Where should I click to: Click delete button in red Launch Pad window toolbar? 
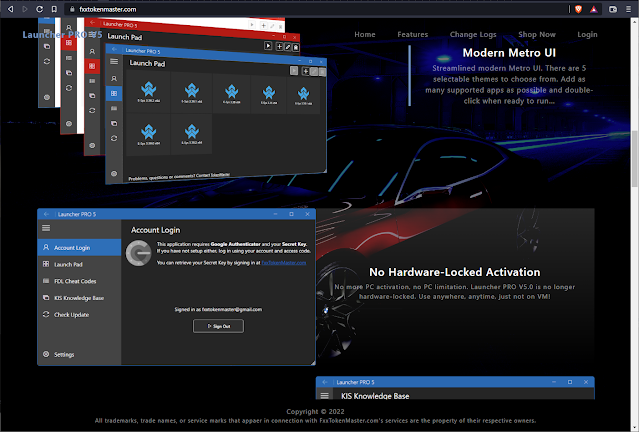point(296,48)
